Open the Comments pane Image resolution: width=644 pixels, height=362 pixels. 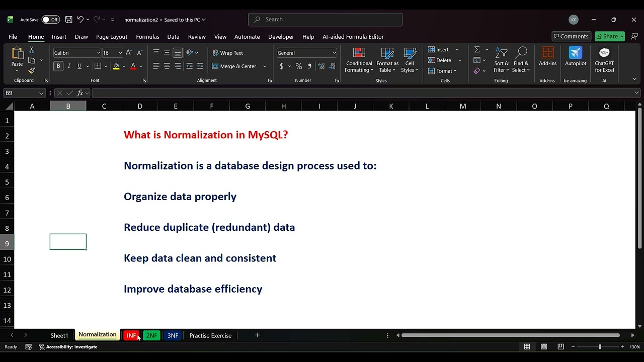pos(571,36)
